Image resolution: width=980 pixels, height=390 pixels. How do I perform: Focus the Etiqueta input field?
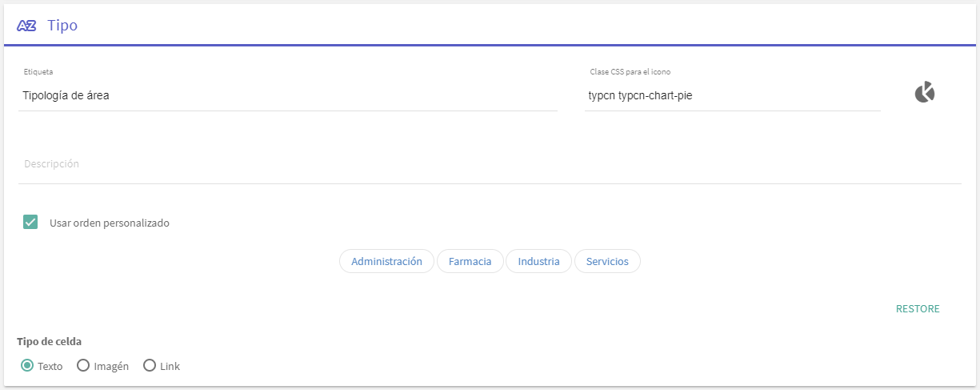tap(288, 95)
